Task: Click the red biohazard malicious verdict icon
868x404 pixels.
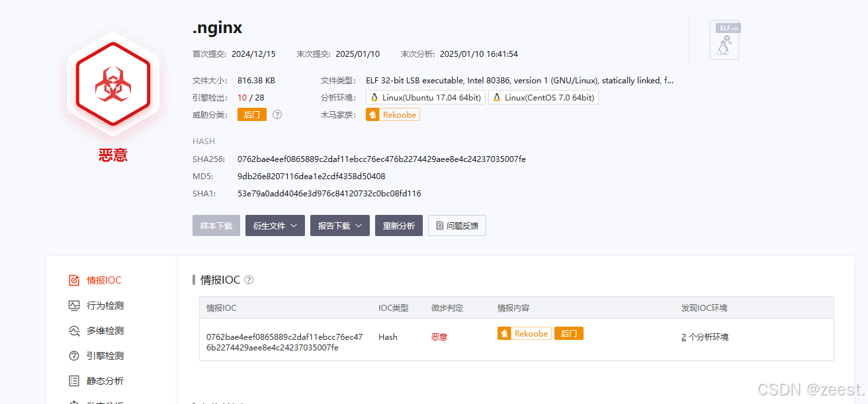Action: pos(113,83)
